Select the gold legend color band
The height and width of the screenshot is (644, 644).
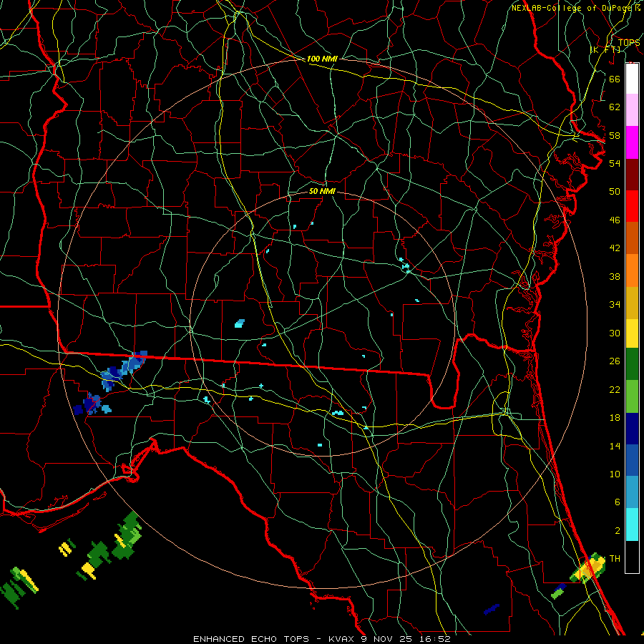(632, 303)
